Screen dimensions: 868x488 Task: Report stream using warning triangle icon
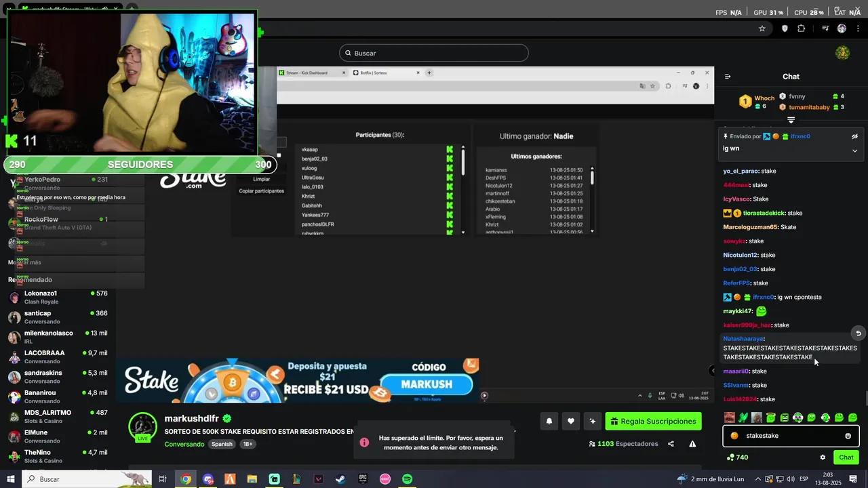click(692, 444)
